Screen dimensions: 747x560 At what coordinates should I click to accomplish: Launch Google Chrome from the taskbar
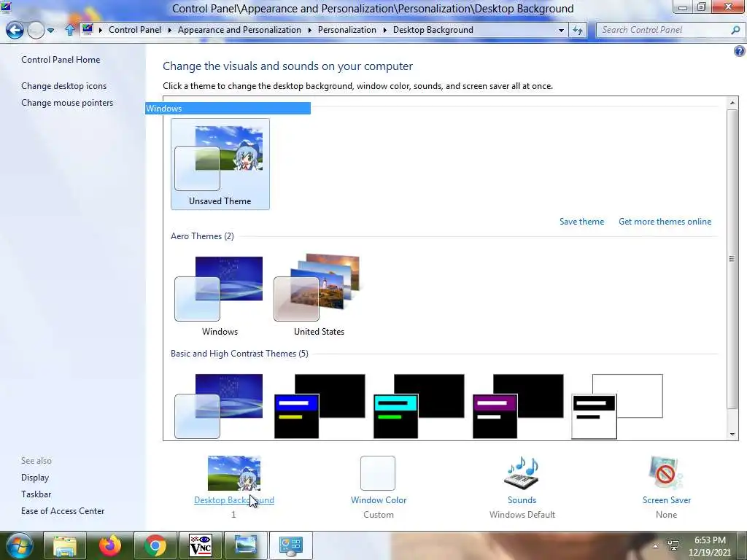pos(155,545)
